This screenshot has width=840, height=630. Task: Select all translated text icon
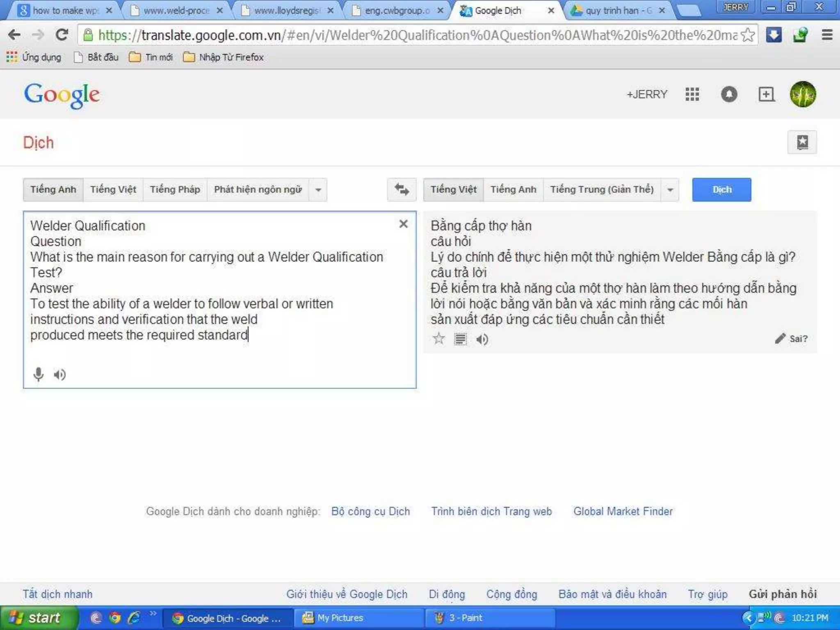[x=460, y=339]
